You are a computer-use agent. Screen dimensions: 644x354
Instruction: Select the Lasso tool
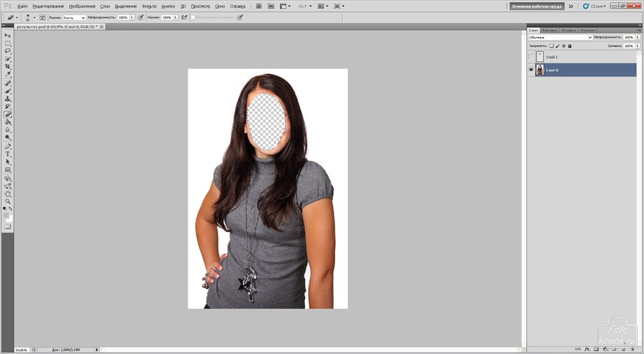[8, 51]
